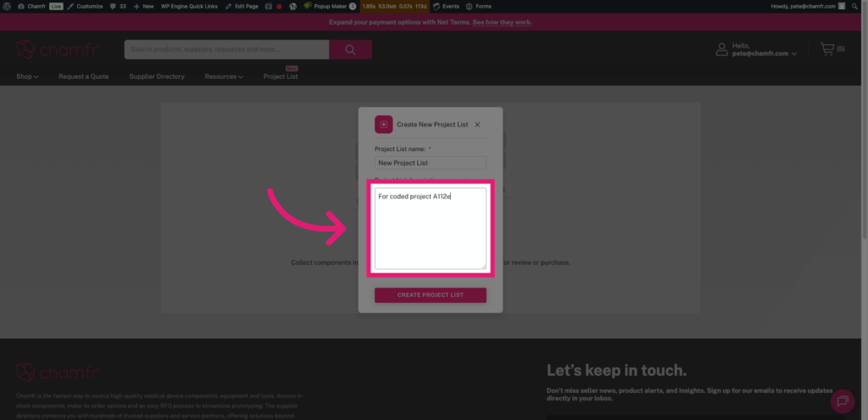Open the shopping cart icon
Image resolution: width=868 pixels, height=420 pixels.
point(827,49)
